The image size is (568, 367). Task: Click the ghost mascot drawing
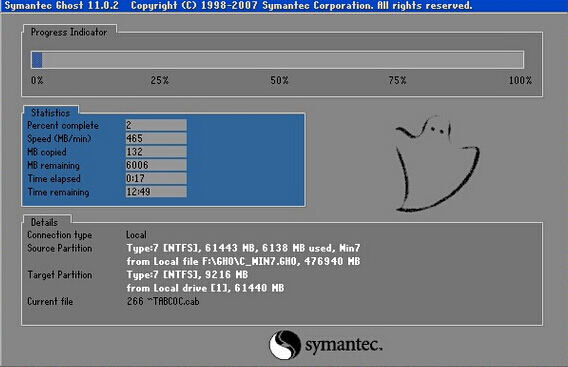(437, 163)
